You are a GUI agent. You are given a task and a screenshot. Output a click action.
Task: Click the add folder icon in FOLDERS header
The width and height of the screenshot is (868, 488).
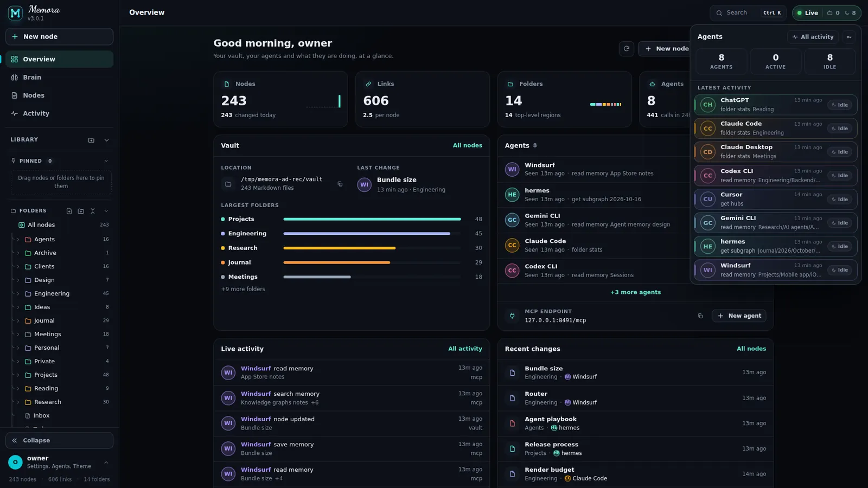81,211
